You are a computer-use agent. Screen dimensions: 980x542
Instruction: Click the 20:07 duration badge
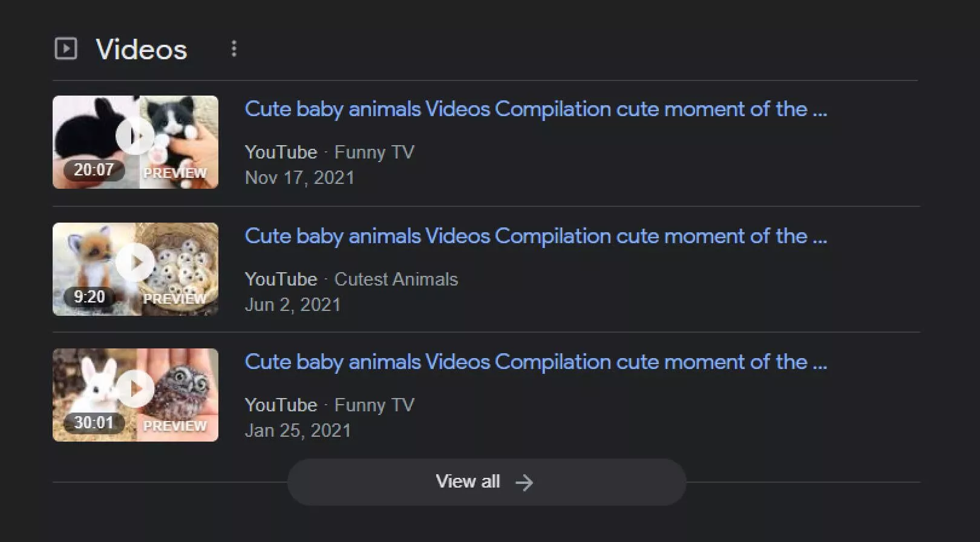[x=94, y=170]
